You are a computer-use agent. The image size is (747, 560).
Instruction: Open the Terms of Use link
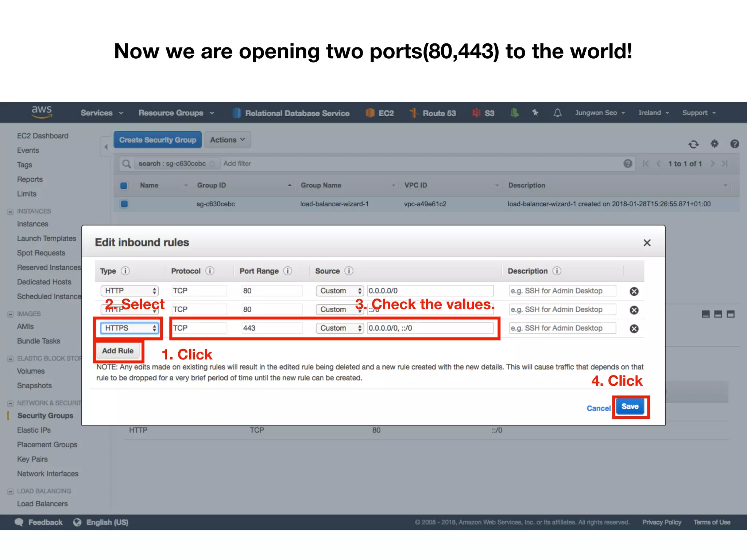pos(712,522)
